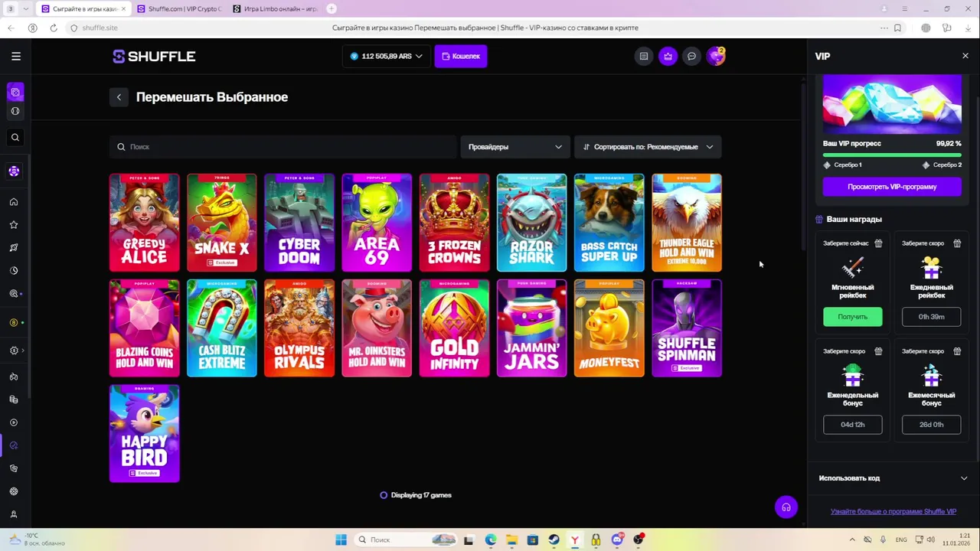Open Bass Catch Super Up game
The image size is (980, 551).
609,223
